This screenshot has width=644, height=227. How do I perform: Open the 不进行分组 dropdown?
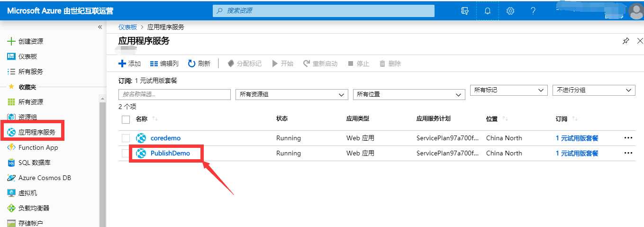(594, 90)
